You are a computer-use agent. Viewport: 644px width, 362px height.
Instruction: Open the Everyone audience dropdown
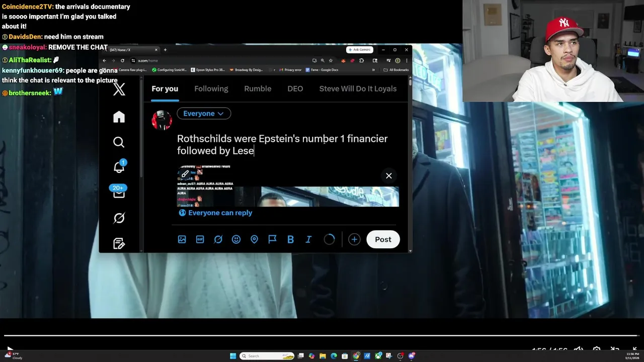coord(204,114)
